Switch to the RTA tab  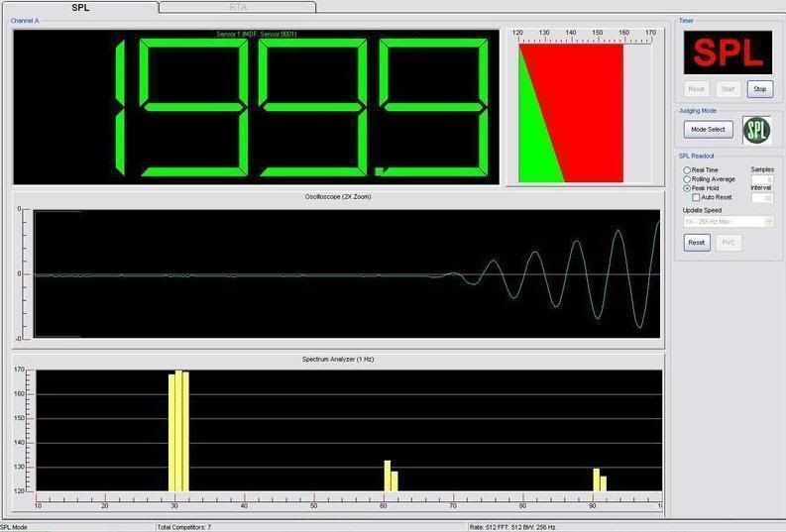(x=238, y=7)
